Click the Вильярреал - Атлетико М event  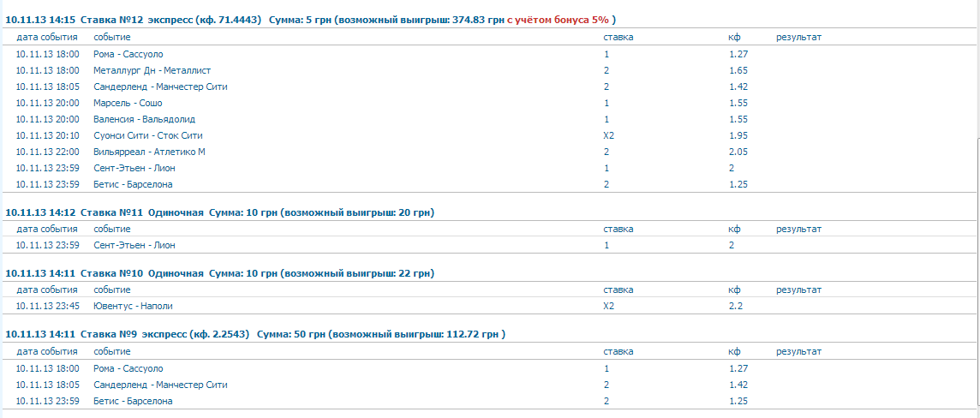149,152
